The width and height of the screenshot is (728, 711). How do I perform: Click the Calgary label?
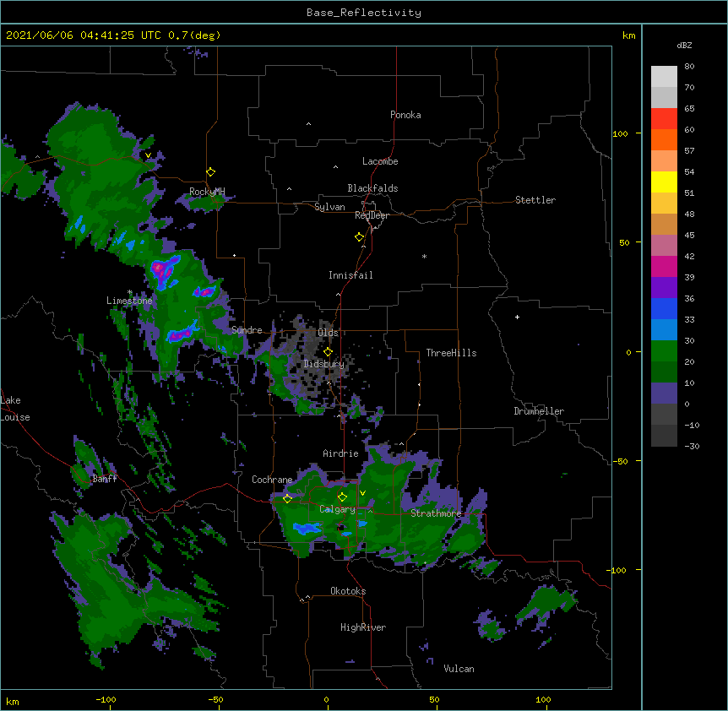point(337,509)
